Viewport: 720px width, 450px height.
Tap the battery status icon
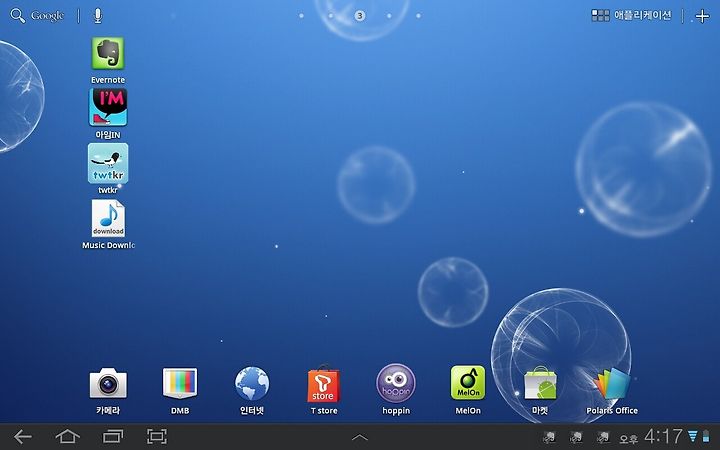(x=706, y=436)
